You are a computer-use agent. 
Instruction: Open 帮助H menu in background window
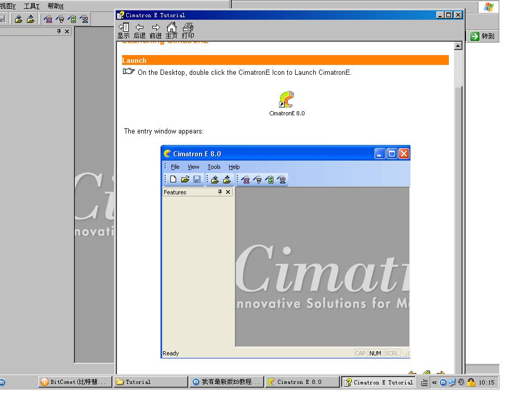tap(55, 6)
